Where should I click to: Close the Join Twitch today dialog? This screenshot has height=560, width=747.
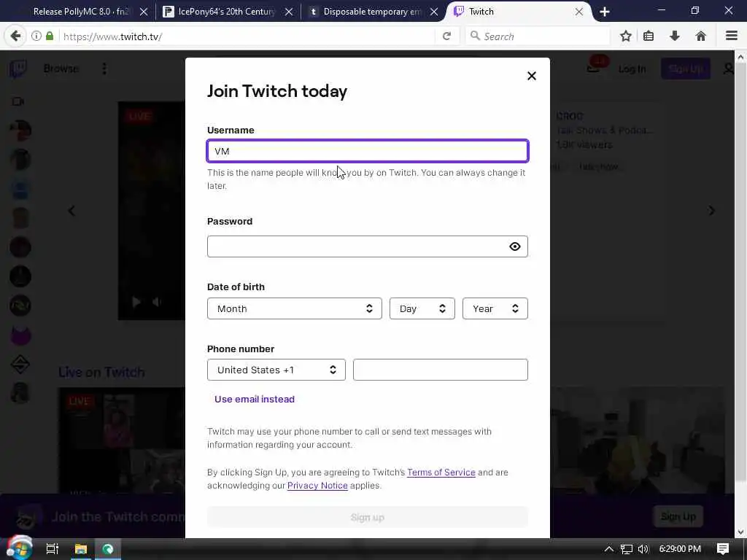pos(532,76)
